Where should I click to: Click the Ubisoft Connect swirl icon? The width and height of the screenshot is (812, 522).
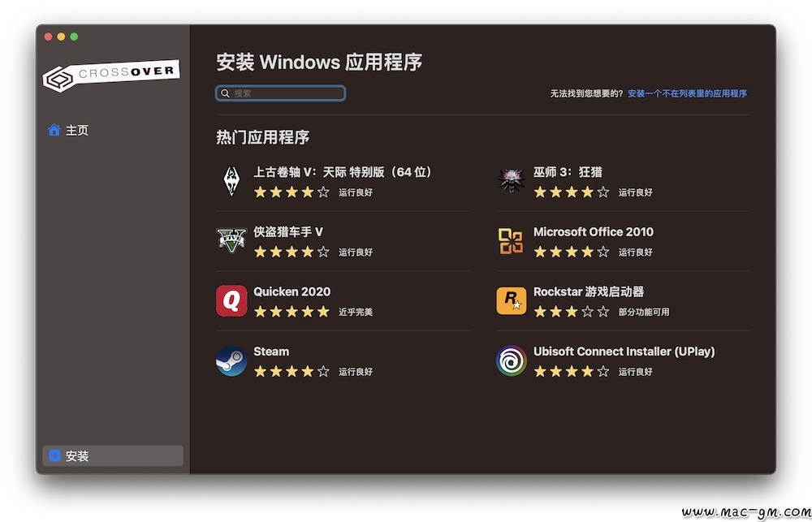click(x=511, y=360)
